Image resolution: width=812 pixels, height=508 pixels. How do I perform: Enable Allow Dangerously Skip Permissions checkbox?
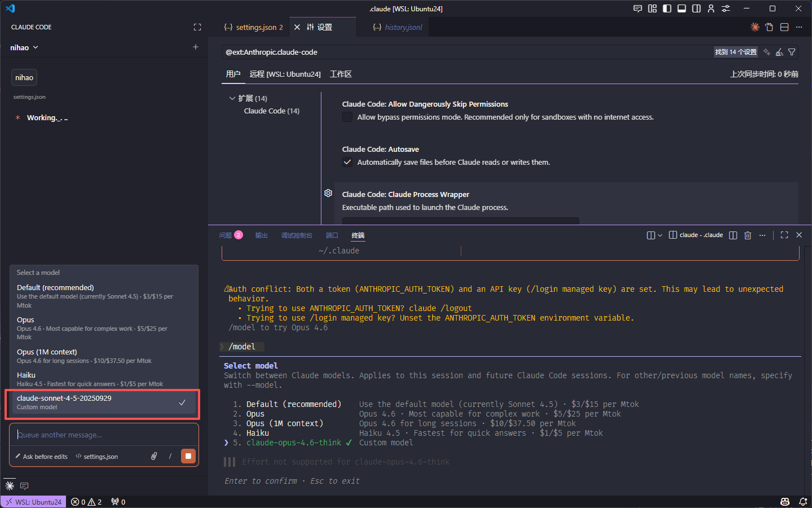pos(347,117)
